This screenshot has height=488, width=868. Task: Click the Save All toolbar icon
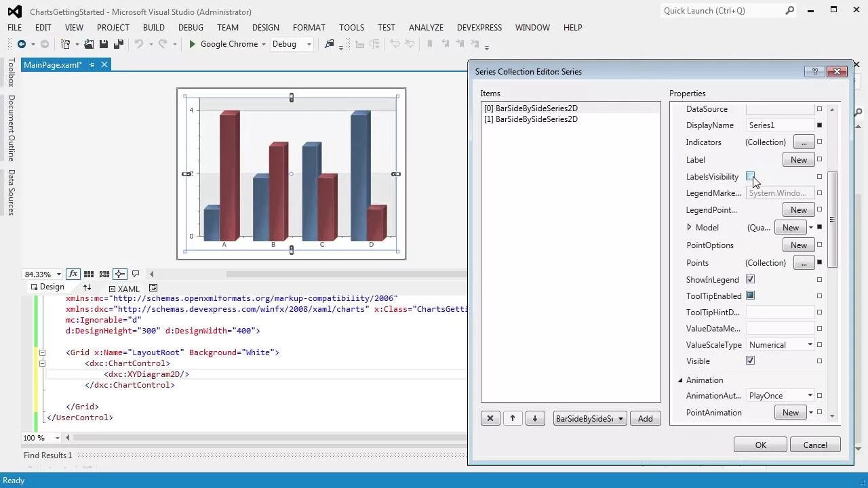119,44
